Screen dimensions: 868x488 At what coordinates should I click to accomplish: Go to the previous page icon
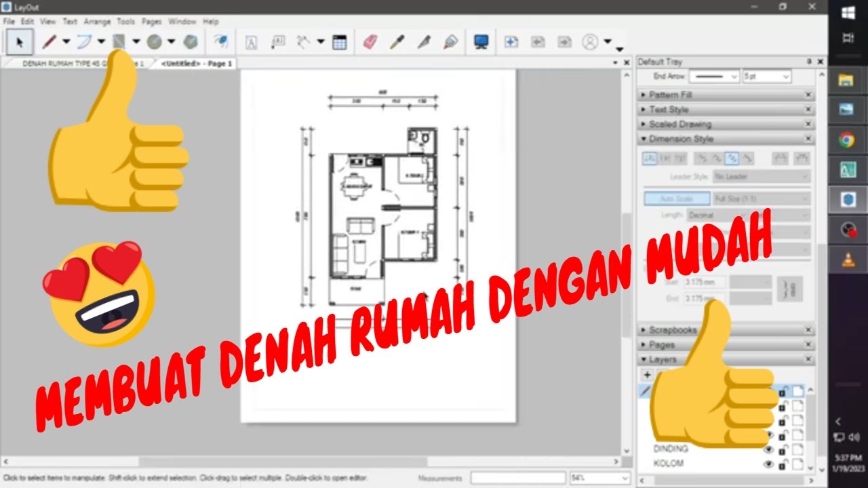pyautogui.click(x=538, y=42)
